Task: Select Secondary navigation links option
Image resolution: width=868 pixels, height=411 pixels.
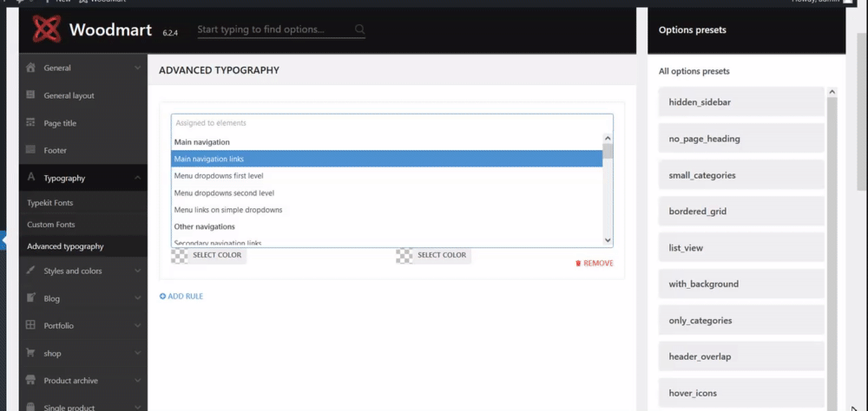Action: point(386,242)
